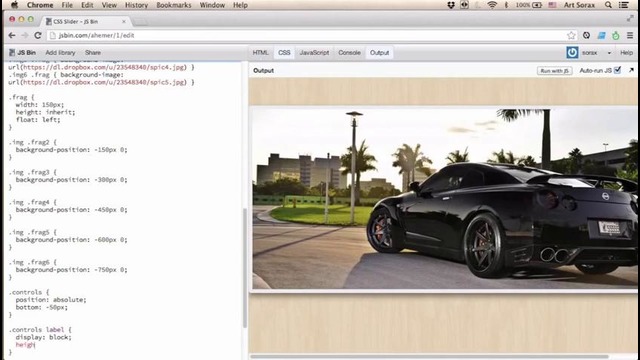Image resolution: width=640 pixels, height=360 pixels.
Task: Click the CSS editor vertical scrollbar
Action: click(245, 267)
